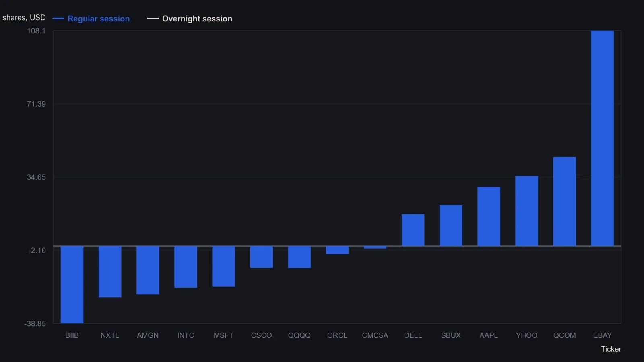Click the blue Regular session legend line marker
This screenshot has width=644, height=362.
(x=58, y=19)
